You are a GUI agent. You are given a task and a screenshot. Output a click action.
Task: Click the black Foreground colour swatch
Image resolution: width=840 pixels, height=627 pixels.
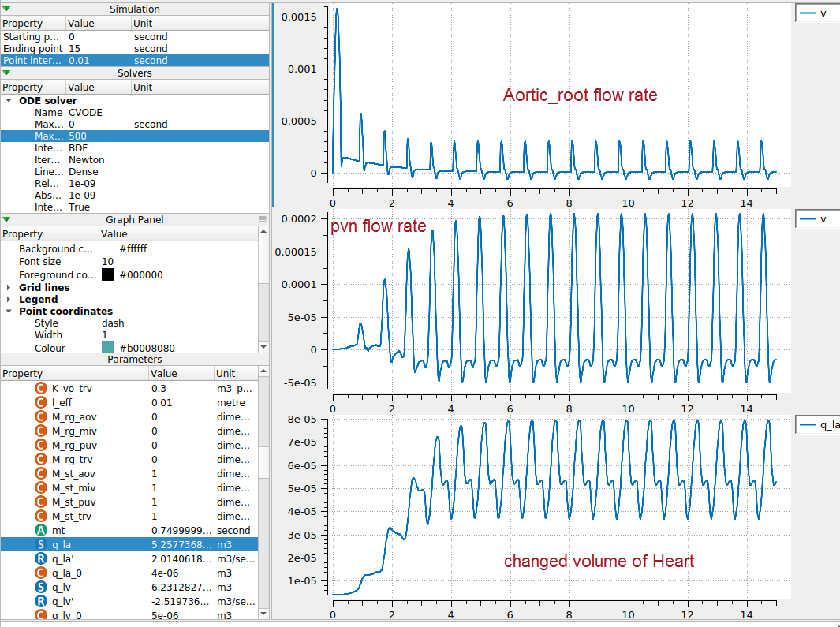tap(108, 275)
